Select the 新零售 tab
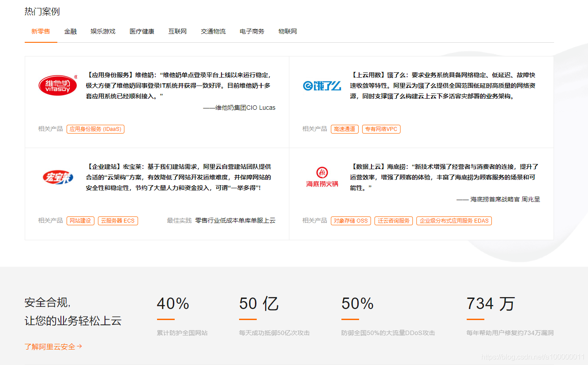The image size is (588, 365). (41, 31)
